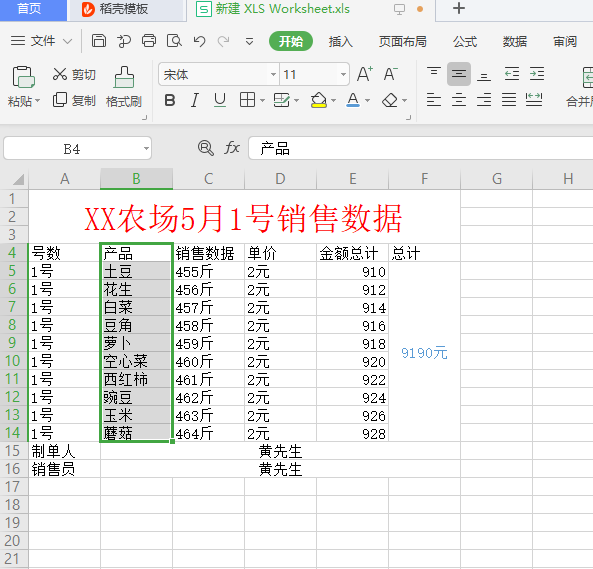The image size is (593, 569).
Task: Click the Paste (粘贴) icon
Action: click(x=23, y=77)
